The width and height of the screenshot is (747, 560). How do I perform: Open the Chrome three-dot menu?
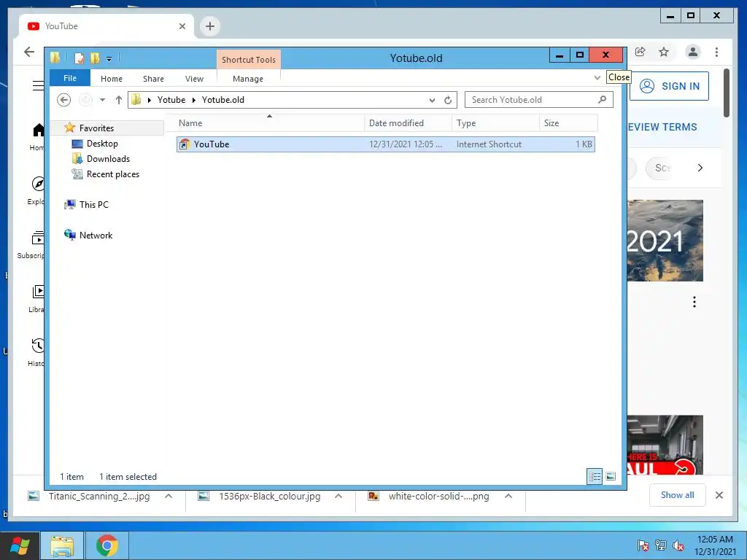click(716, 52)
